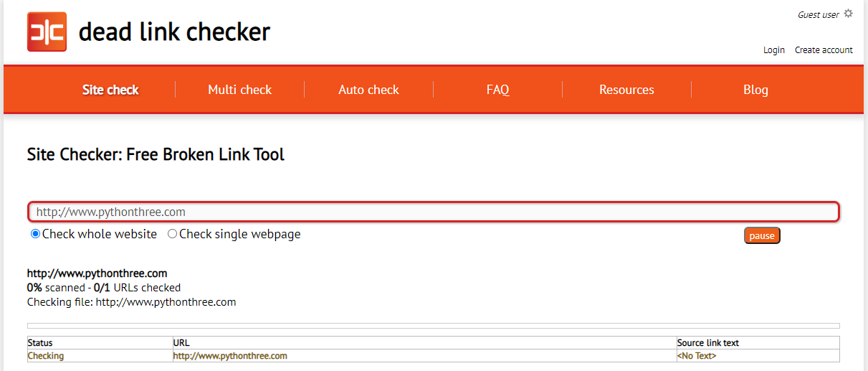This screenshot has width=868, height=371.
Task: Click the scan progress bar
Action: tap(434, 326)
